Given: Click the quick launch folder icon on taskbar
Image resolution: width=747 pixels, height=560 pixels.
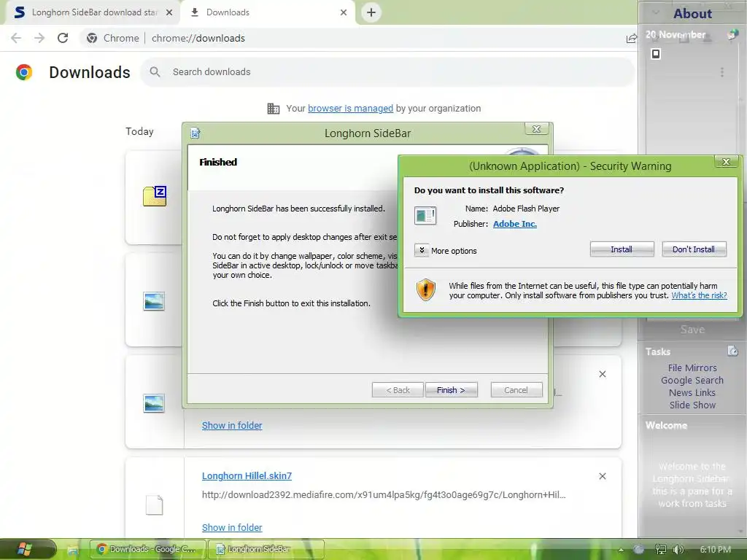Looking at the screenshot, I should coord(72,550).
